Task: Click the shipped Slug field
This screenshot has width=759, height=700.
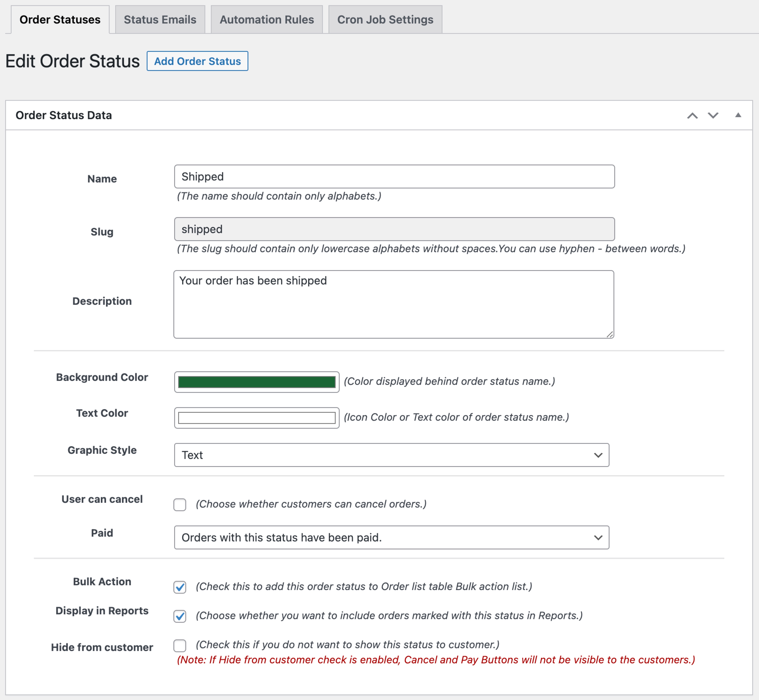Action: pyautogui.click(x=394, y=229)
